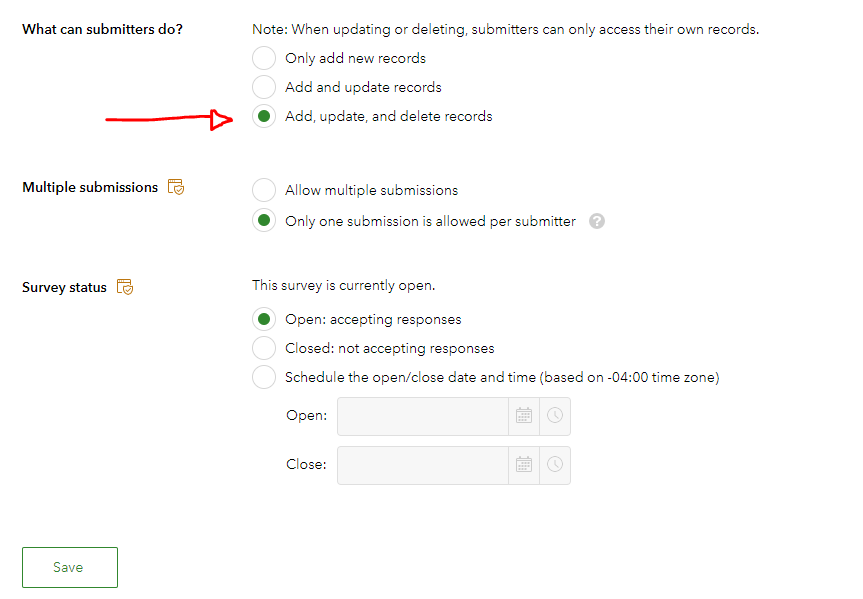The height and width of the screenshot is (599, 863).
Task: Select Only add new records option
Action: tap(264, 58)
